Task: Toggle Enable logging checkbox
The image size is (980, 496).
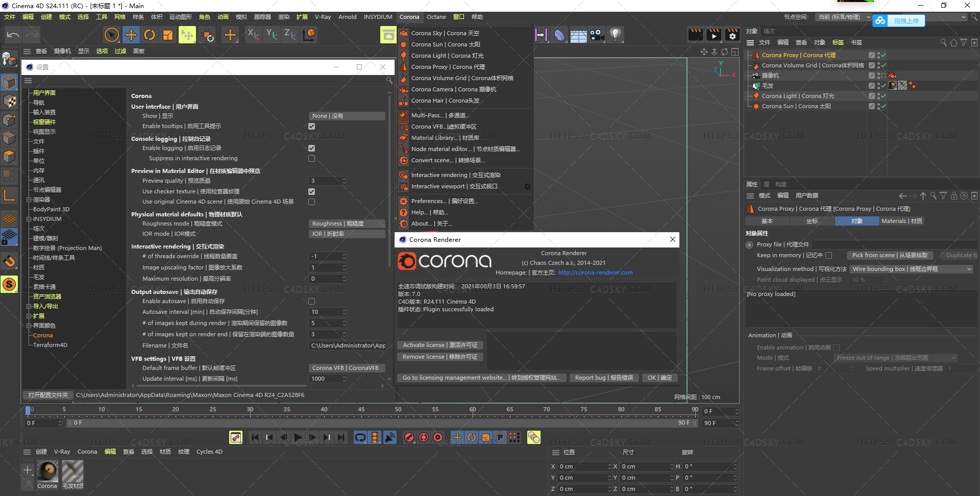Action: point(312,148)
